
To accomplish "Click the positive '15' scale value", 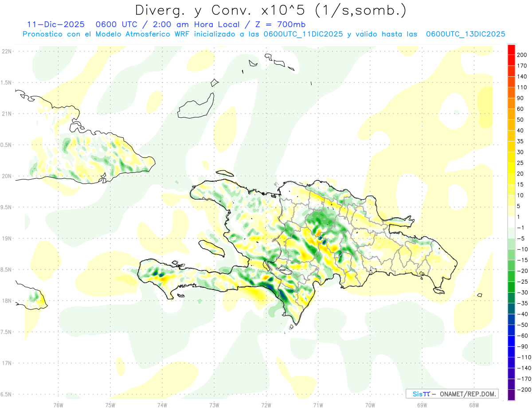I will click(x=520, y=184).
